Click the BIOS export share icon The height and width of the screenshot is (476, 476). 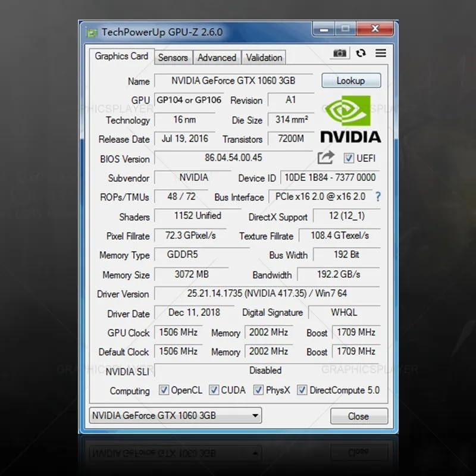point(325,158)
